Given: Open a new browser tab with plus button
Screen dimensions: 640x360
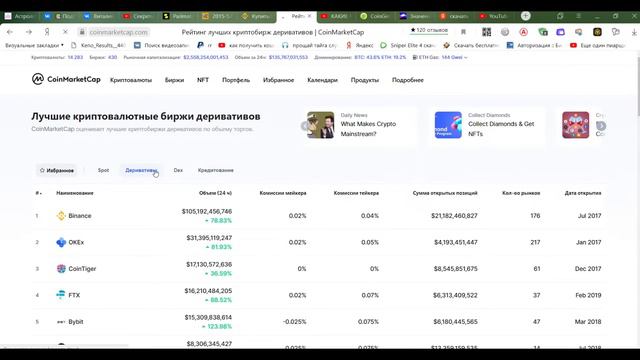Looking at the screenshot, I should 526,16.
